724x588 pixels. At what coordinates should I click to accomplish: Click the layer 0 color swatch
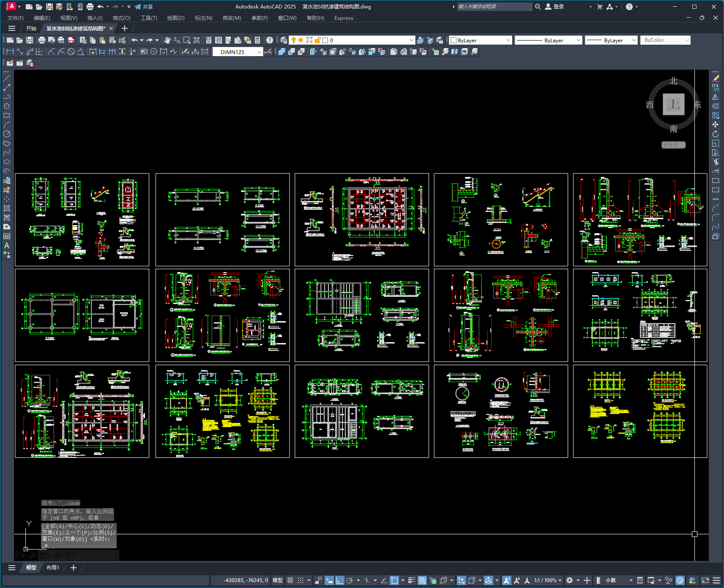[x=325, y=40]
